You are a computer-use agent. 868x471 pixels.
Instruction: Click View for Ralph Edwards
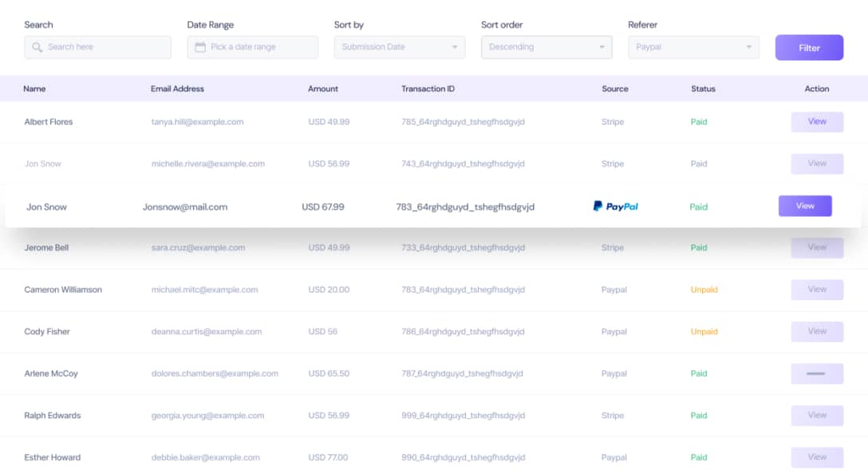(816, 415)
